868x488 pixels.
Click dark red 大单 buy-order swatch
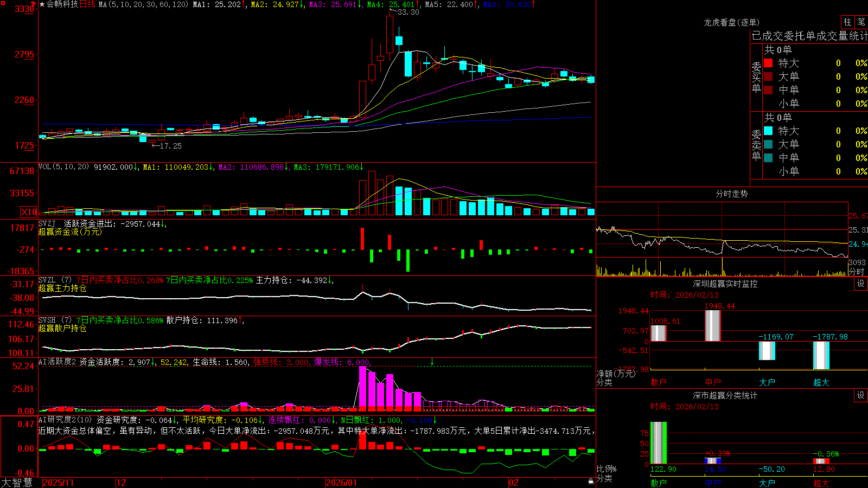pos(768,76)
